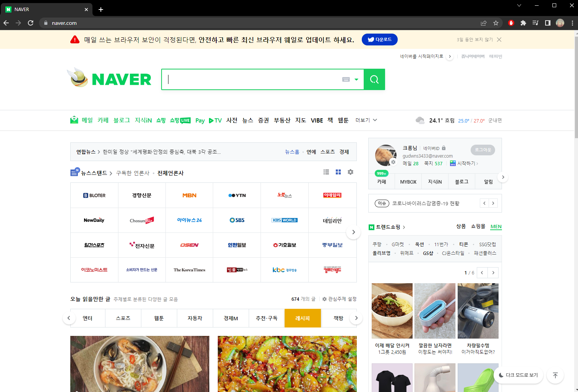Open the MYBOX tab in profile panel
Viewport: 578px width, 392px height.
tap(408, 182)
